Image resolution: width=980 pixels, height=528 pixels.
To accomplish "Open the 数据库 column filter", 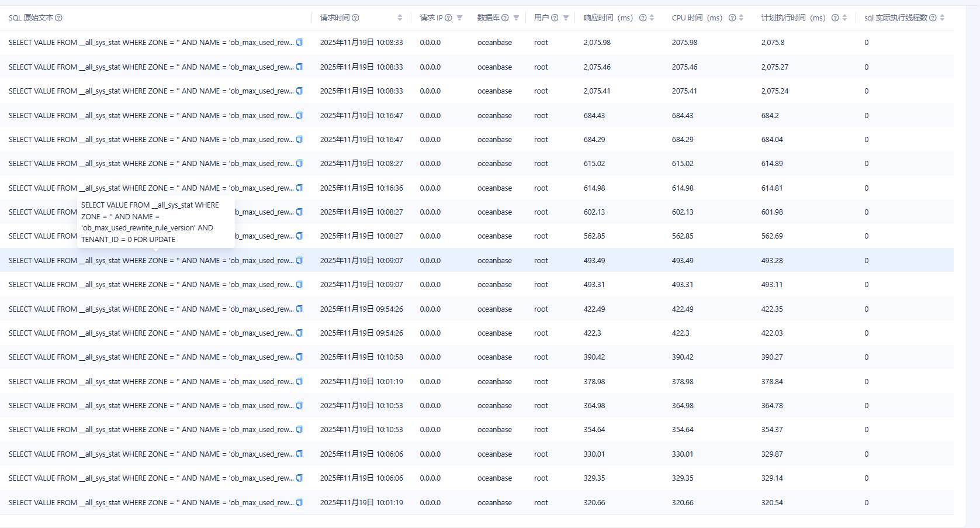I will pyautogui.click(x=516, y=18).
